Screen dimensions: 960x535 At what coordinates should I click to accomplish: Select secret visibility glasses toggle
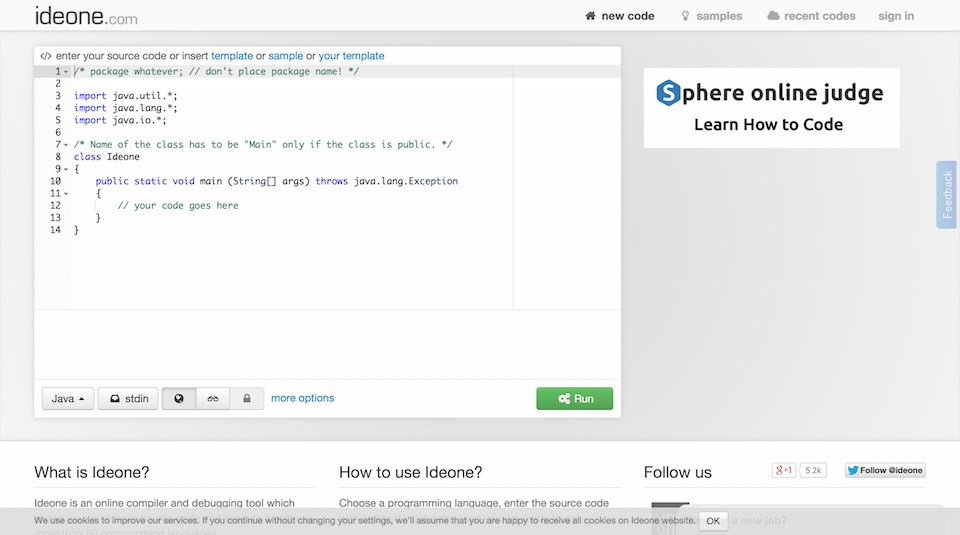tap(212, 398)
